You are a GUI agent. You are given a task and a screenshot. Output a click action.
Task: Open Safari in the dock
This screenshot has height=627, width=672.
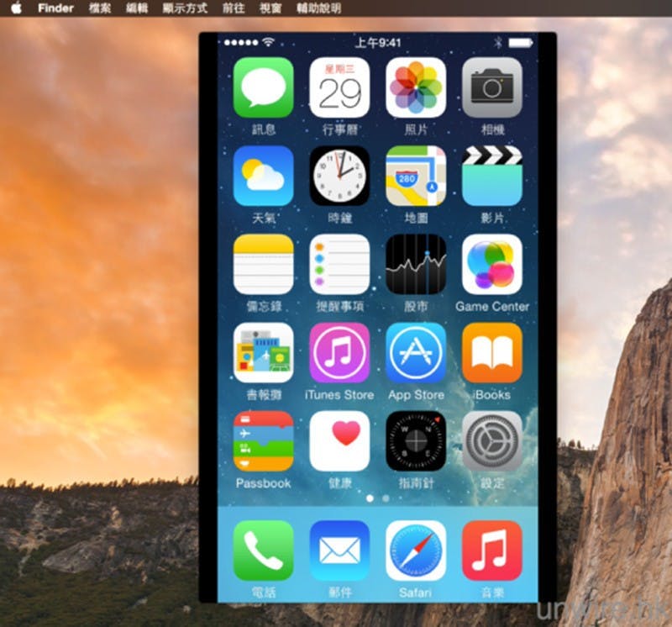point(416,551)
